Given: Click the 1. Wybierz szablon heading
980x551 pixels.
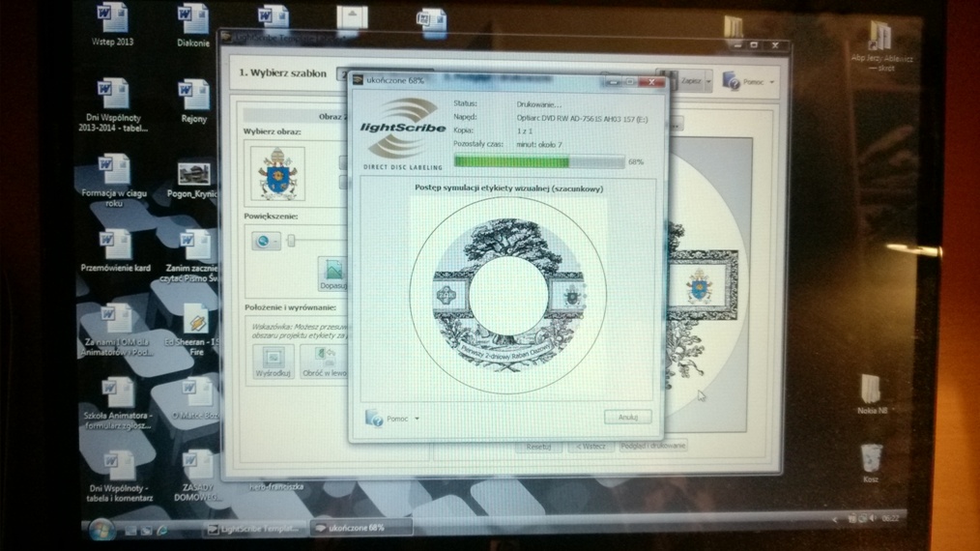Looking at the screenshot, I should (x=282, y=73).
